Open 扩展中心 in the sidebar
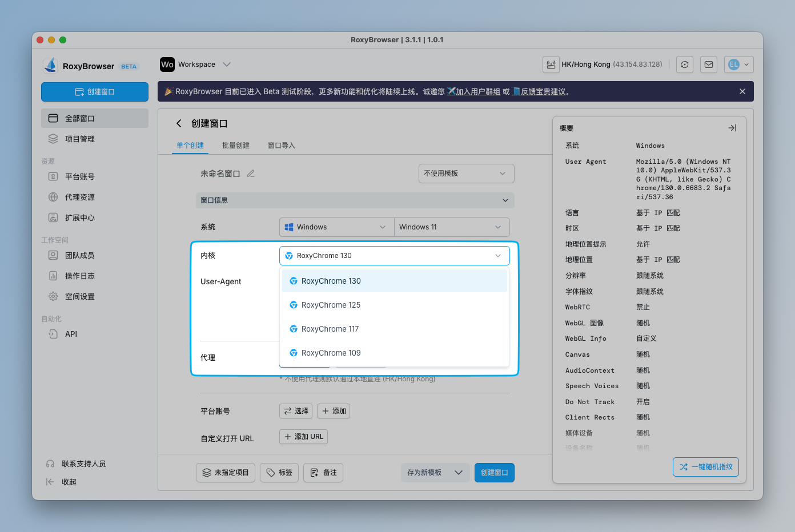795x532 pixels. click(95, 217)
